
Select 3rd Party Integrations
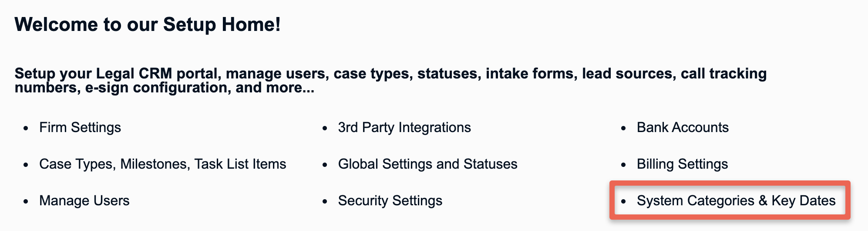click(404, 127)
